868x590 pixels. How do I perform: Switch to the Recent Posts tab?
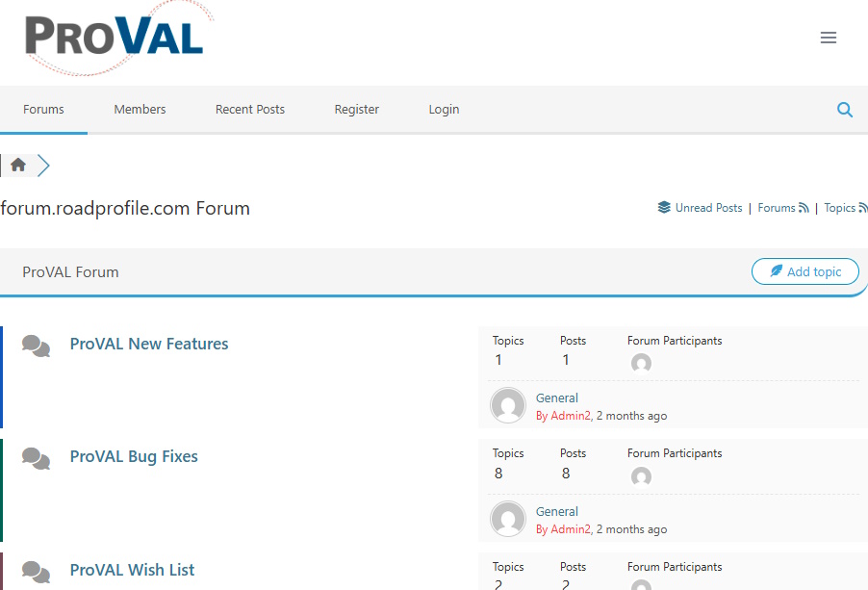coord(250,110)
